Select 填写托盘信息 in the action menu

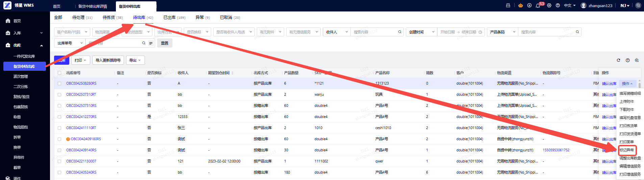pos(630,118)
